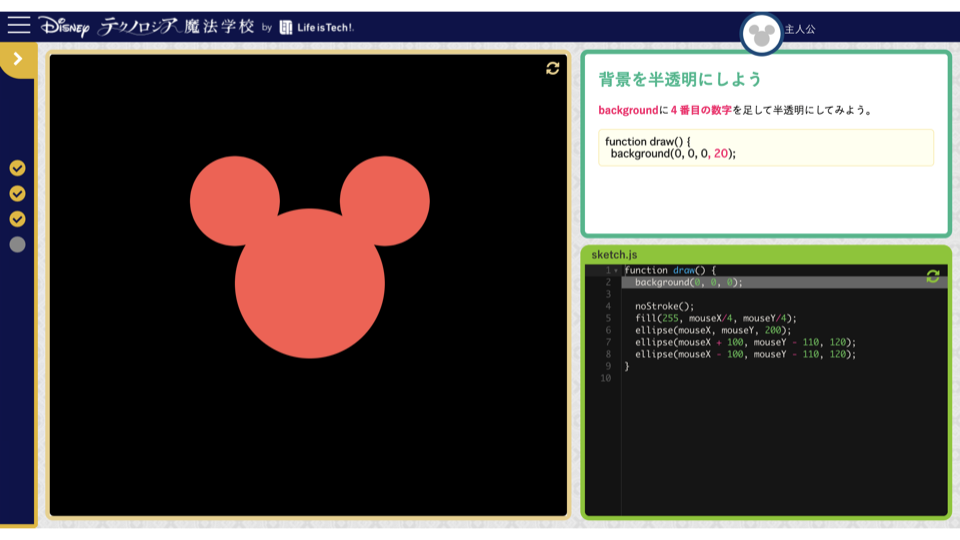The image size is (960, 540).
Task: Click the pink background keyword in instructions
Action: click(628, 110)
